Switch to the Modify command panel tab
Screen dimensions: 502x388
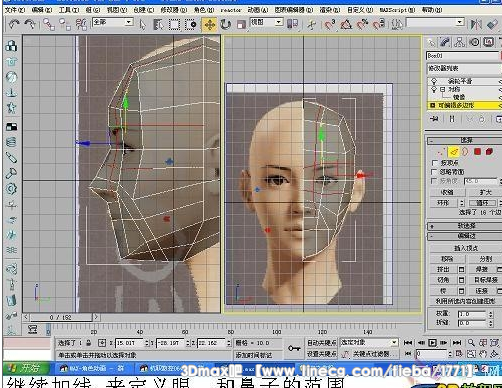pyautogui.click(x=445, y=42)
